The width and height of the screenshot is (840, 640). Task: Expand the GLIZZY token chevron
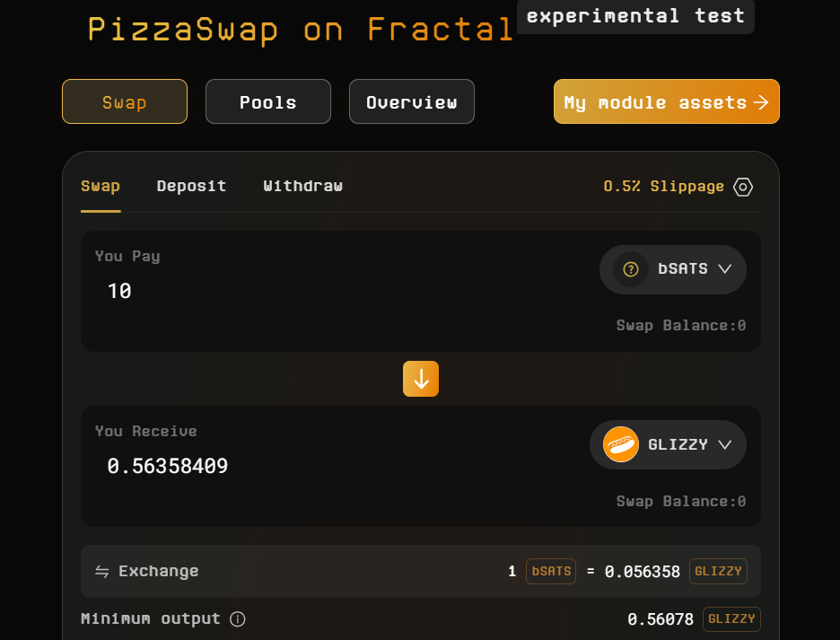click(725, 444)
